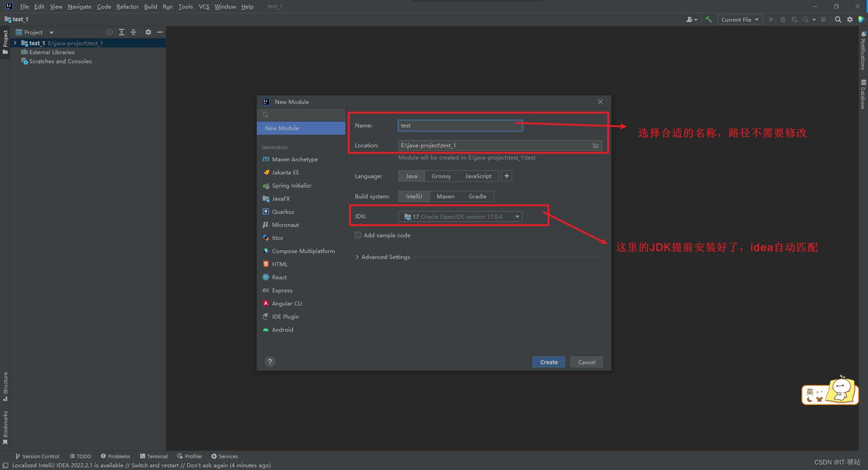This screenshot has height=470, width=868.
Task: Enable the Add sample code checkbox
Action: point(358,235)
